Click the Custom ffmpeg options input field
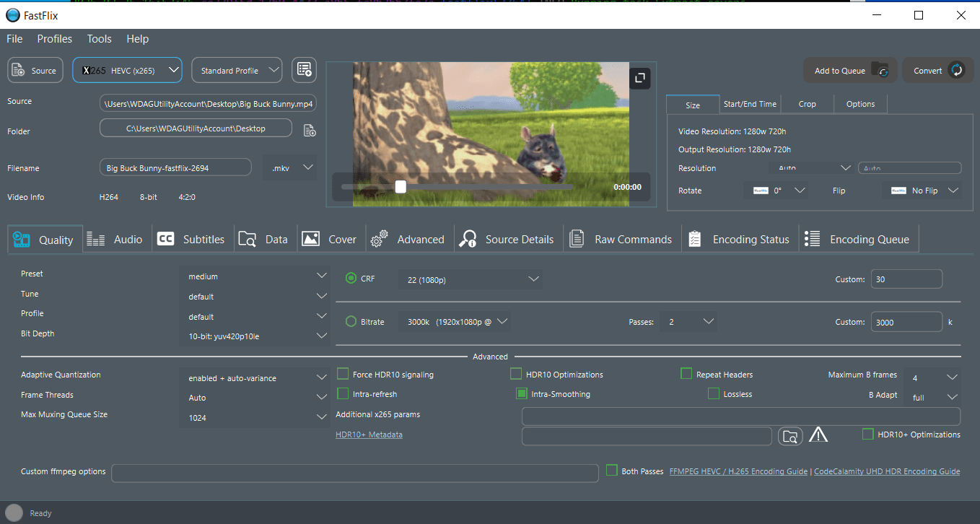980x524 pixels. click(x=354, y=473)
